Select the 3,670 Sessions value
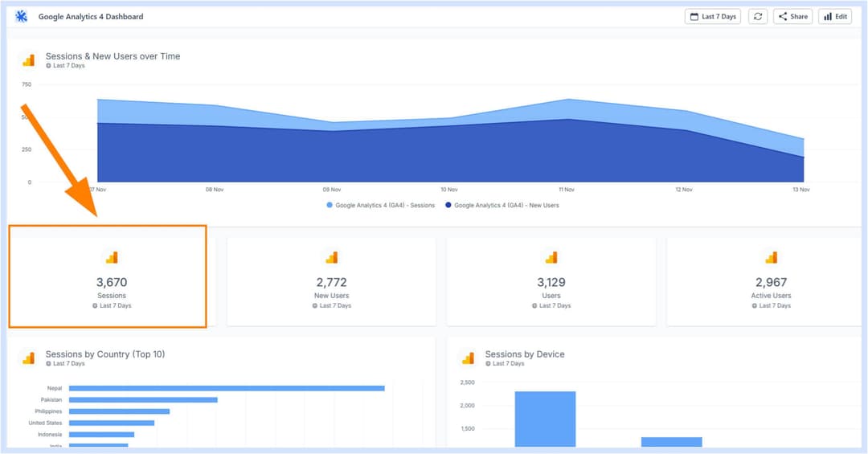 coord(112,282)
